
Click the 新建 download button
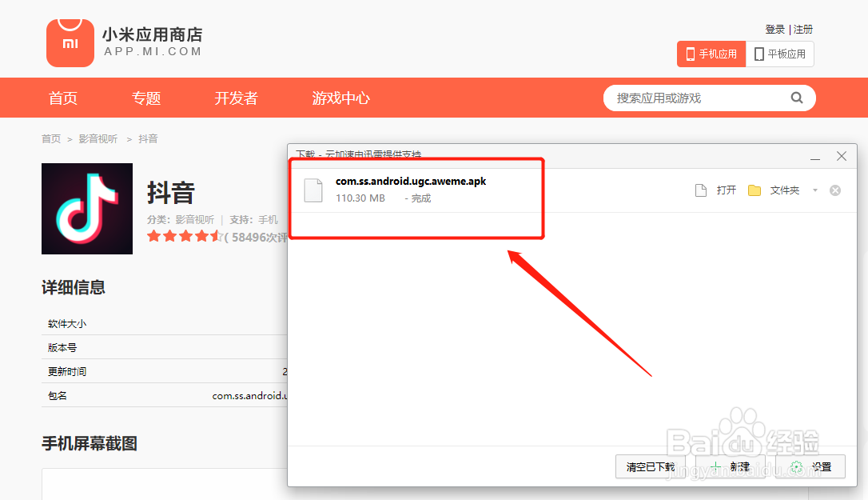[x=731, y=466]
